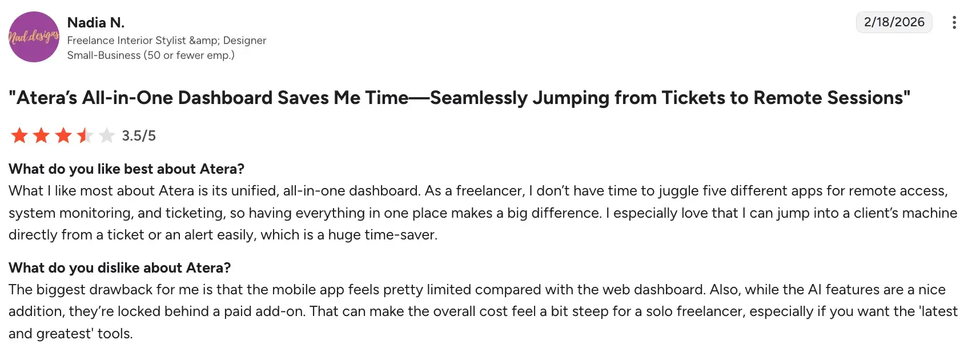The image size is (980, 352).
Task: Click the half-filled fourth rating star
Action: click(85, 135)
